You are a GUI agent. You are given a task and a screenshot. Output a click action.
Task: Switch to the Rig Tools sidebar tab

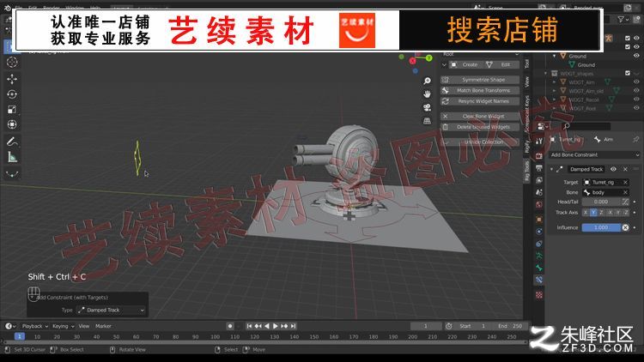coord(526,171)
